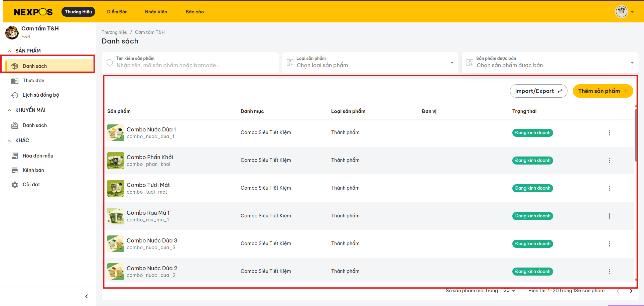Click the Danh mục column header
This screenshot has height=306, width=644.
tap(252, 111)
